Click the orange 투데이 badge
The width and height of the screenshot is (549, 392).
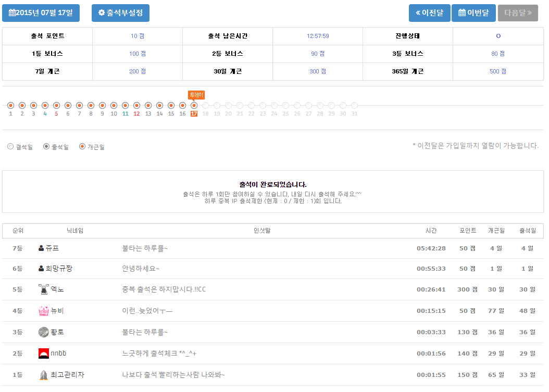coord(196,95)
